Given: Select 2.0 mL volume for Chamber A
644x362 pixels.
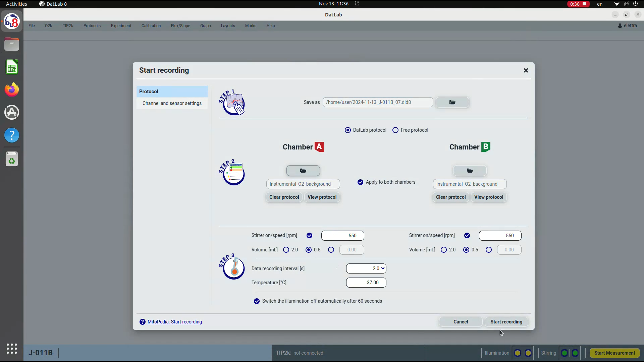Looking at the screenshot, I should coord(286,250).
